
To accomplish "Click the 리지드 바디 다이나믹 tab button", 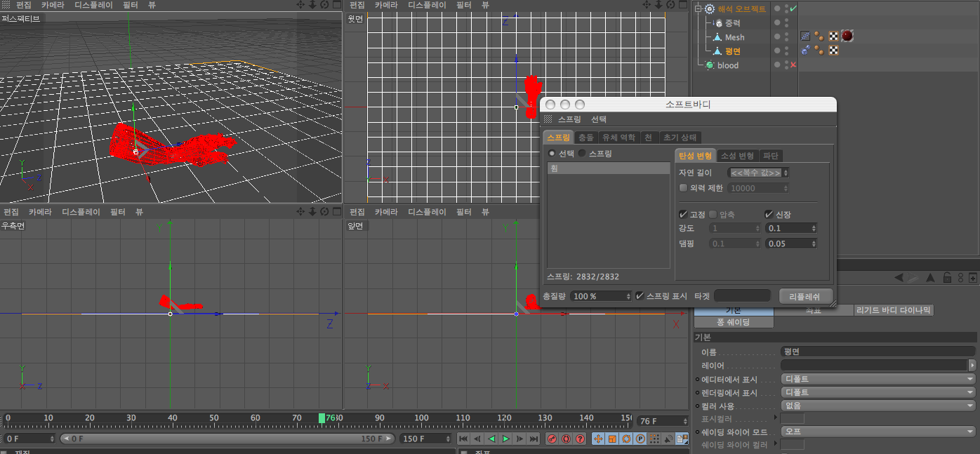I will click(894, 310).
